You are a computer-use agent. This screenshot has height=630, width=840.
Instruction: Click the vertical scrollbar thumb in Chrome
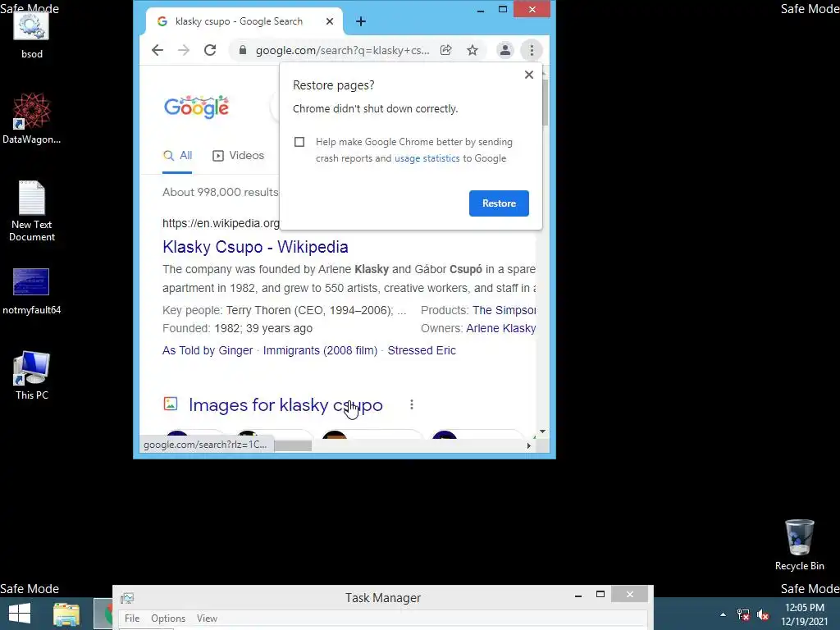click(545, 103)
